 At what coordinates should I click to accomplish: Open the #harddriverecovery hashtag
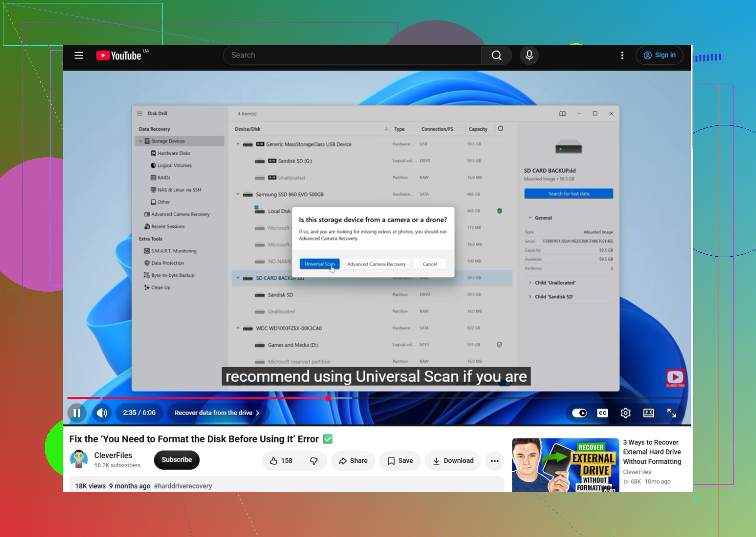coord(183,486)
